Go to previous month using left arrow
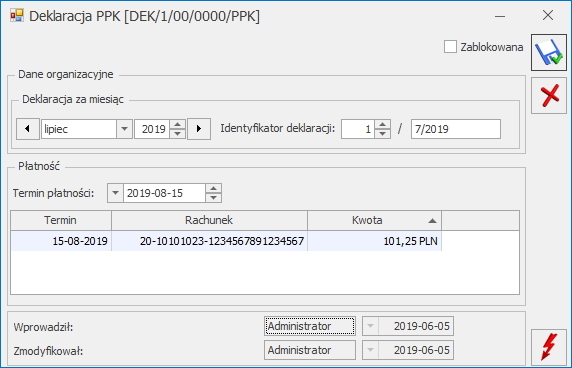Screen dimensions: 572x368 [x=28, y=129]
